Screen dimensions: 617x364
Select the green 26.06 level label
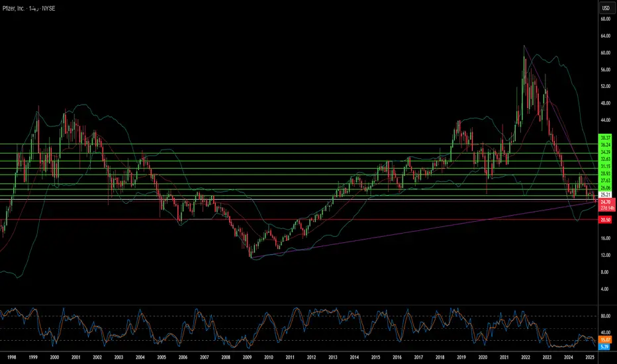604,187
